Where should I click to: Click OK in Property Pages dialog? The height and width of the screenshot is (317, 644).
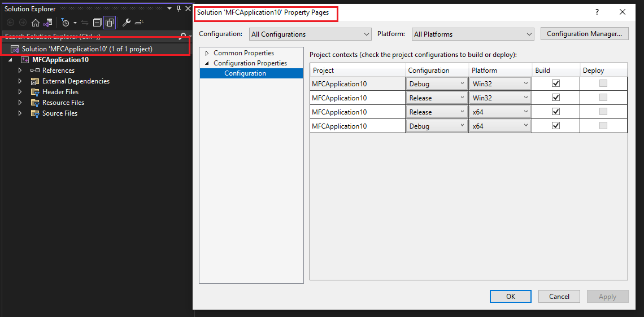511,297
